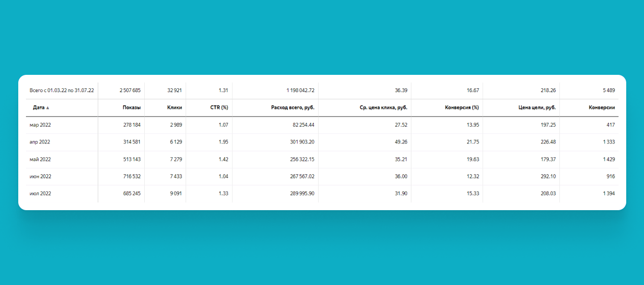Viewport: 644px width, 285px height.
Task: Click clicks value 2 989
Action: coord(175,125)
